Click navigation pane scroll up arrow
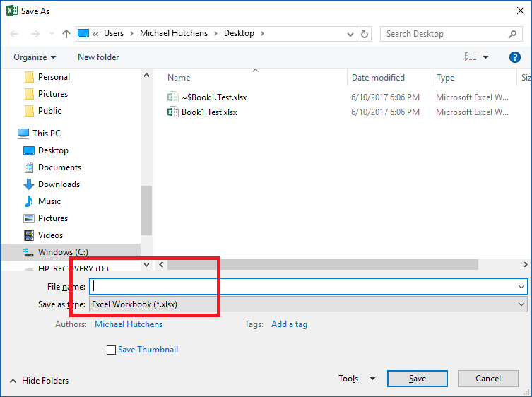Screen dimensions: 532x397 click(x=146, y=75)
